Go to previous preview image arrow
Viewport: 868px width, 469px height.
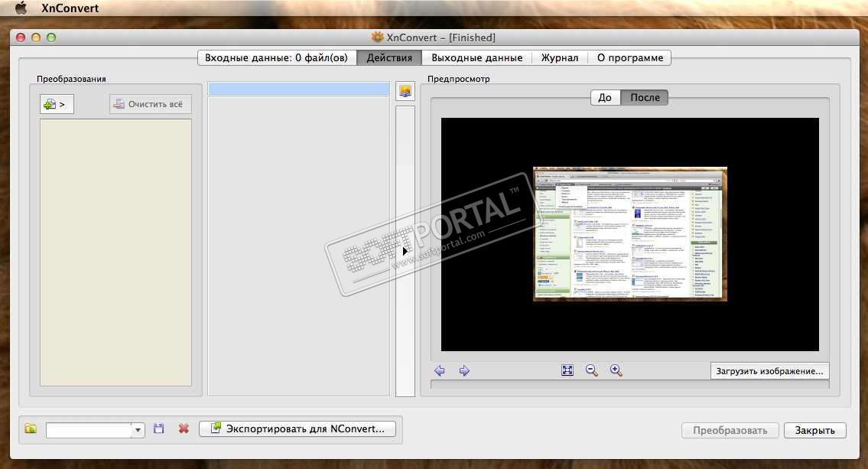tap(440, 370)
